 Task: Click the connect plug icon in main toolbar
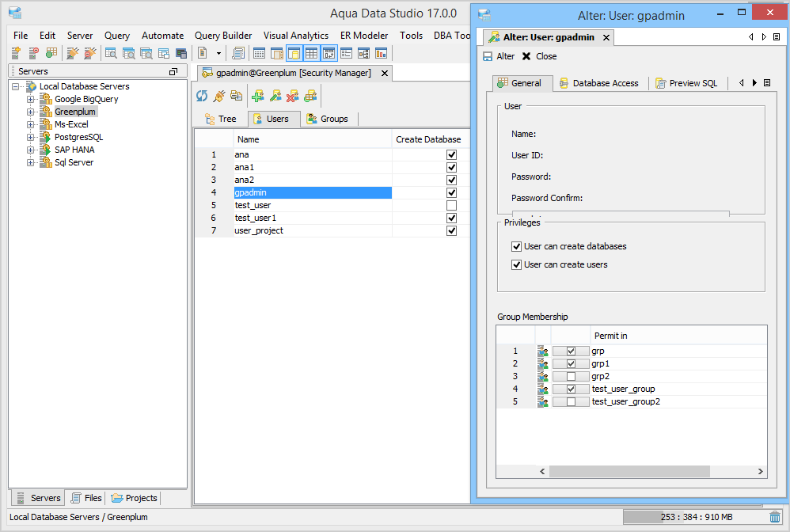pyautogui.click(x=73, y=53)
